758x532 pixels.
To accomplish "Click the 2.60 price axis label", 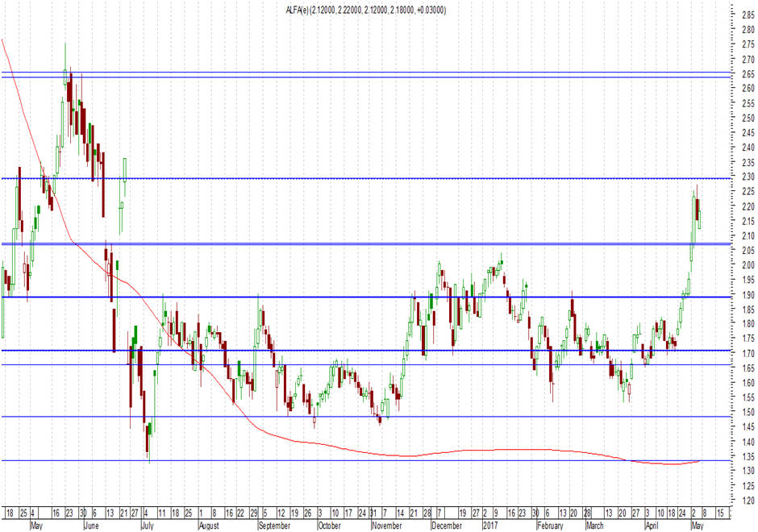I will pyautogui.click(x=748, y=89).
